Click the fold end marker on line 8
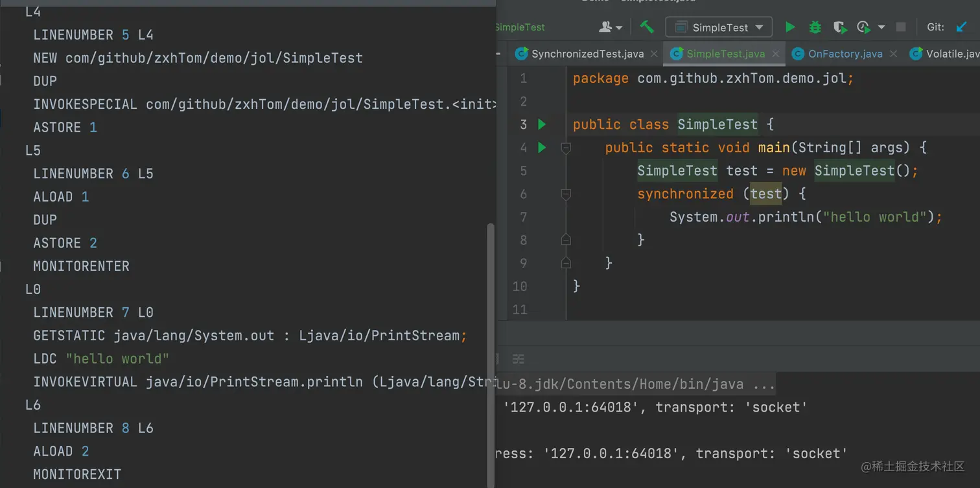This screenshot has width=980, height=488. [x=566, y=240]
